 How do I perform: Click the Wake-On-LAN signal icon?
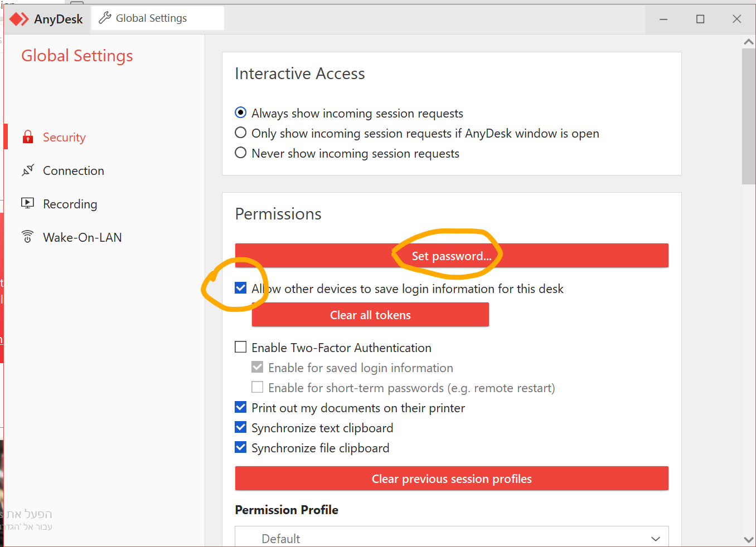pos(27,237)
